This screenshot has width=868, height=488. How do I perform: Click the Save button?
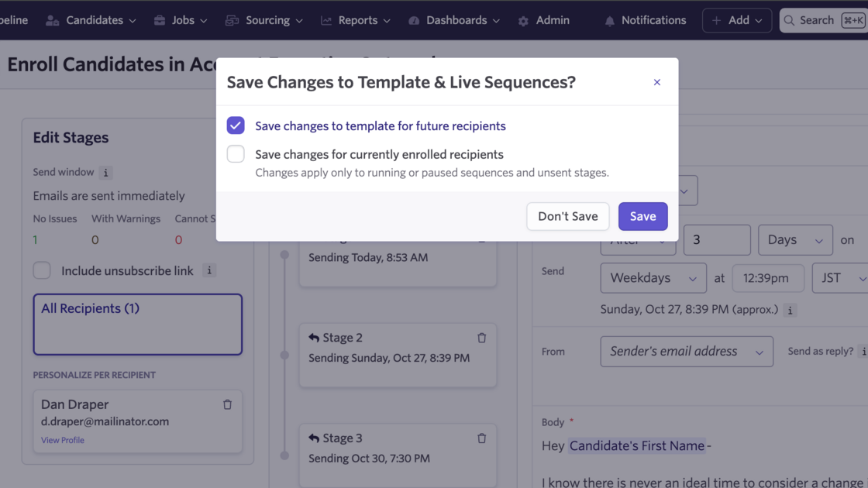click(x=642, y=216)
